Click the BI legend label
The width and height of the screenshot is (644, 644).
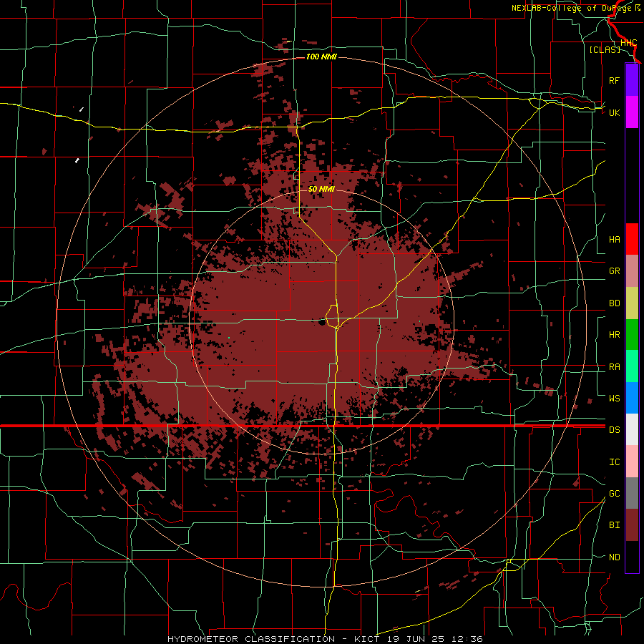pyautogui.click(x=614, y=525)
